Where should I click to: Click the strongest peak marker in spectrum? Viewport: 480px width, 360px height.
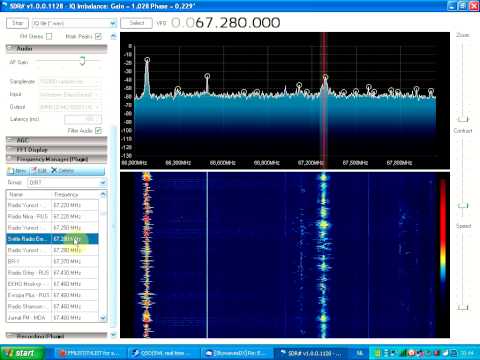[x=147, y=60]
